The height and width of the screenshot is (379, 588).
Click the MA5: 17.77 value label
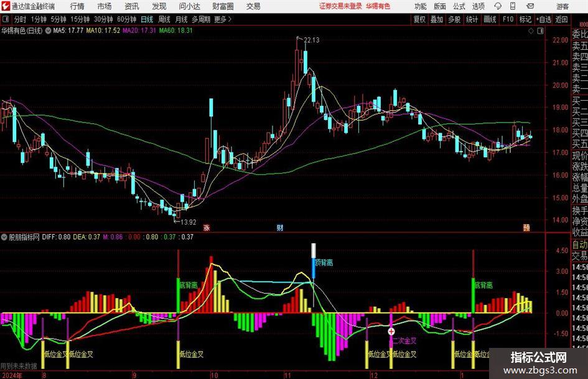(x=68, y=30)
